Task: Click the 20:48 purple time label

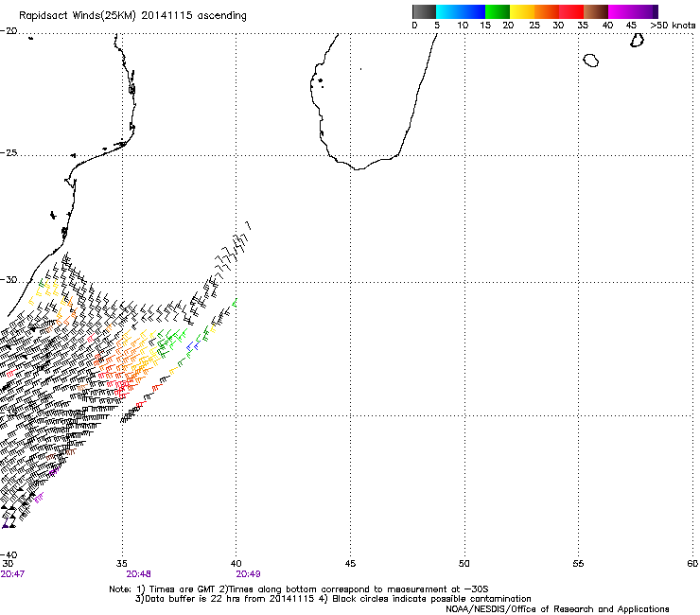Action: click(138, 574)
